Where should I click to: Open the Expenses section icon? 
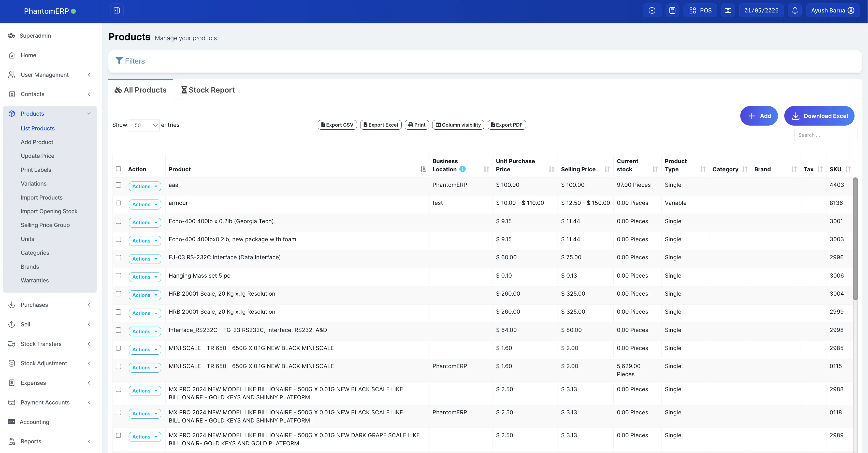click(x=11, y=383)
